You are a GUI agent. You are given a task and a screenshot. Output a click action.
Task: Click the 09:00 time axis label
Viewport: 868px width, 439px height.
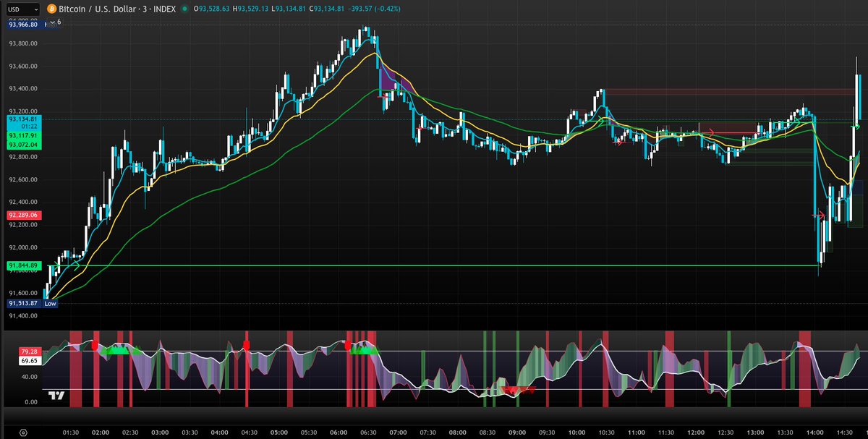point(516,432)
